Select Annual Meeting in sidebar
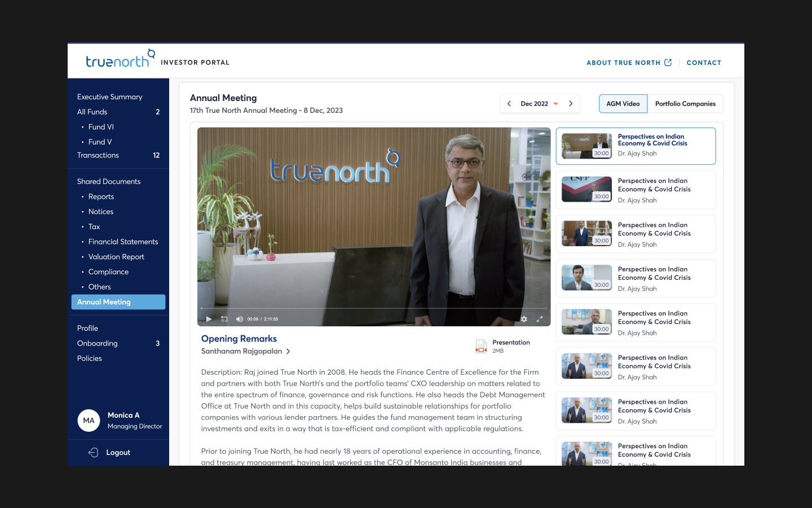The image size is (812, 508). pos(118,302)
